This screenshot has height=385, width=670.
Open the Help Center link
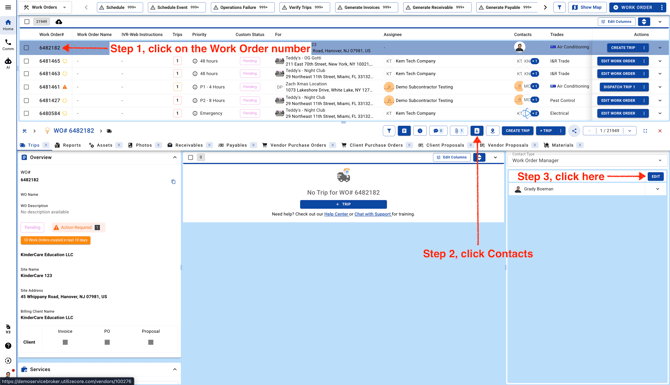point(336,214)
